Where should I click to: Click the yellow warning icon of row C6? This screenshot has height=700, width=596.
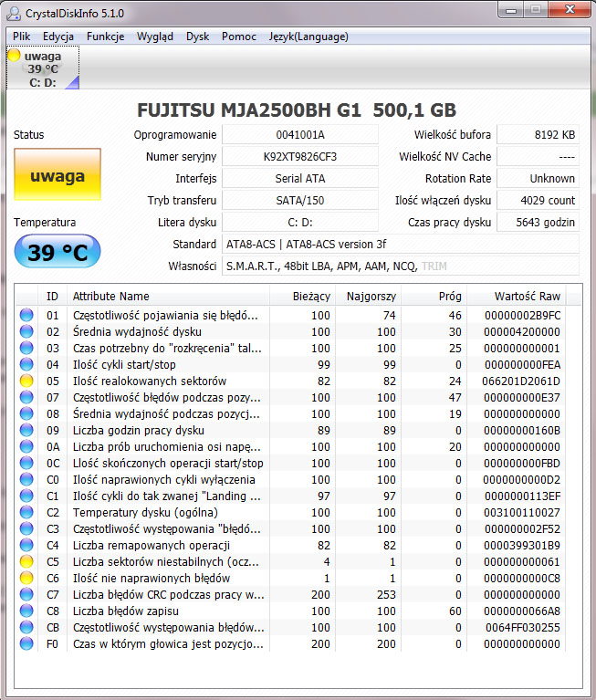(26, 578)
